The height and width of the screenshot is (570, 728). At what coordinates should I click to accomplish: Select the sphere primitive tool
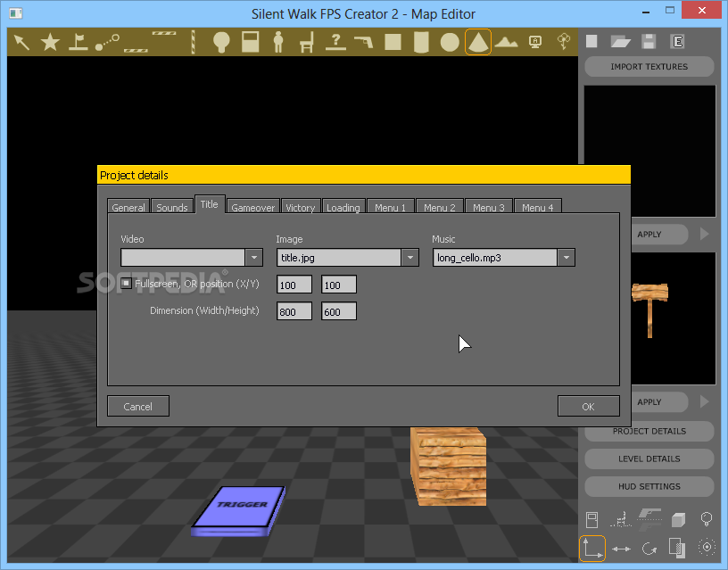(450, 42)
